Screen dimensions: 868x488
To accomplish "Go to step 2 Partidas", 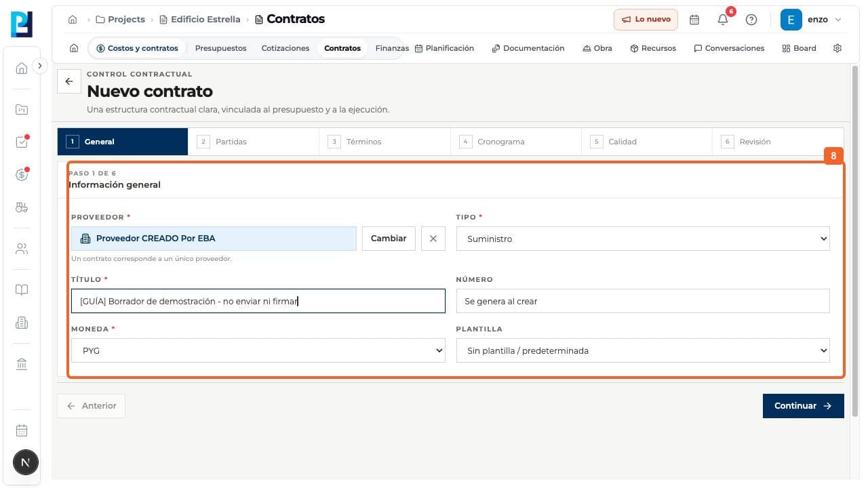I will (254, 142).
